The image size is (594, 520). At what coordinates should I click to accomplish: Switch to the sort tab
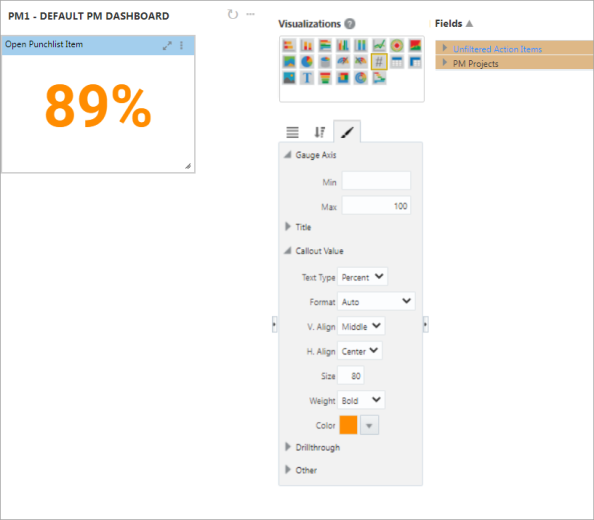point(319,132)
